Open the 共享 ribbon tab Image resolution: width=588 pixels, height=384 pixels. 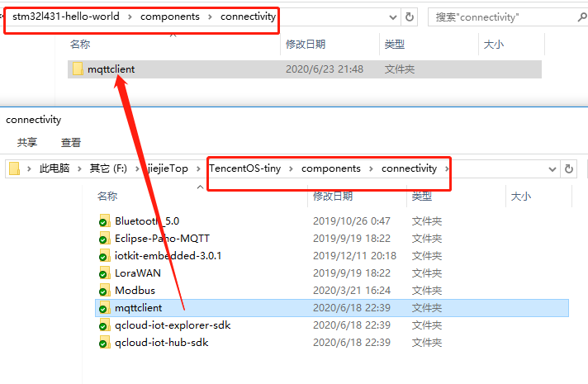point(27,143)
